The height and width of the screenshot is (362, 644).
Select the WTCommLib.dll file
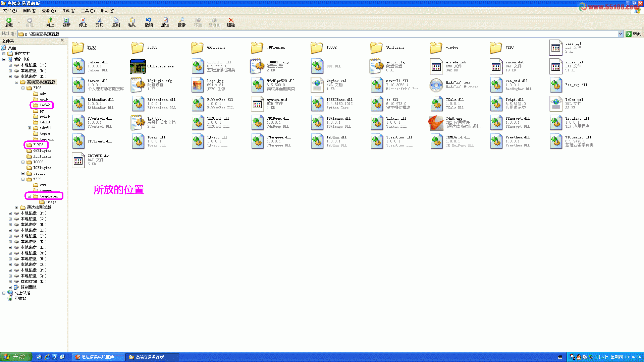coord(555,141)
